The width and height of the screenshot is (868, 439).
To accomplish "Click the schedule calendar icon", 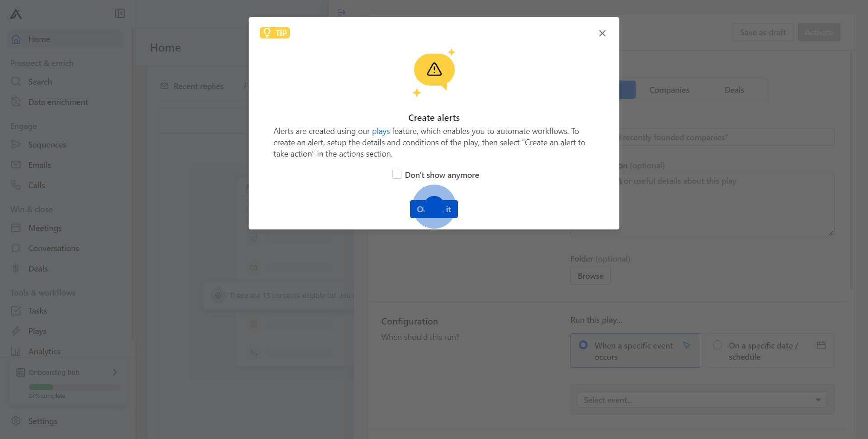I will (x=821, y=345).
